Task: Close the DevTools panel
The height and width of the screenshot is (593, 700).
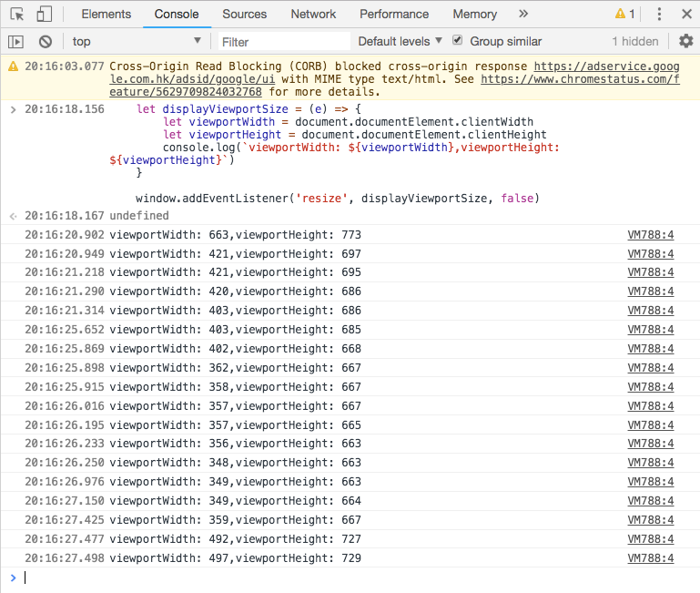Action: (x=686, y=14)
